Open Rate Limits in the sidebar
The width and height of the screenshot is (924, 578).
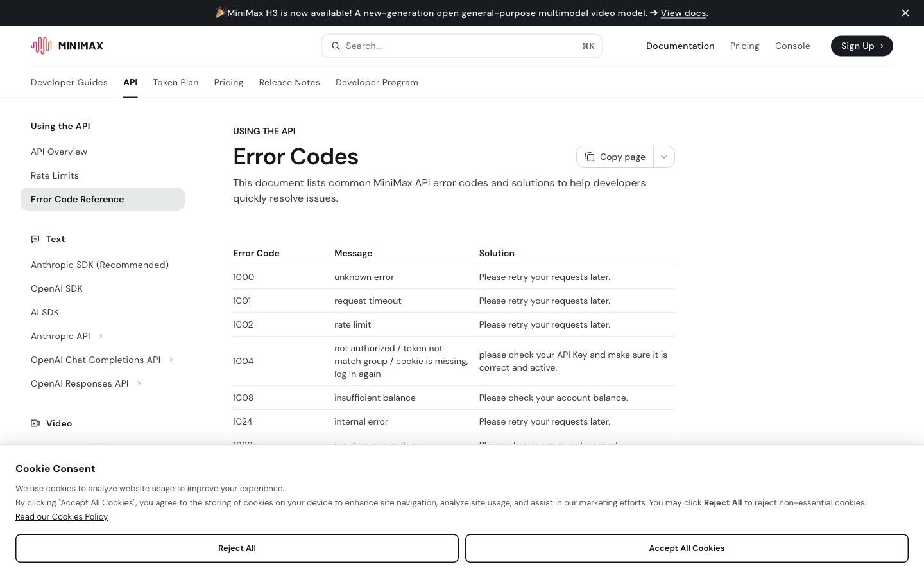[x=55, y=175]
